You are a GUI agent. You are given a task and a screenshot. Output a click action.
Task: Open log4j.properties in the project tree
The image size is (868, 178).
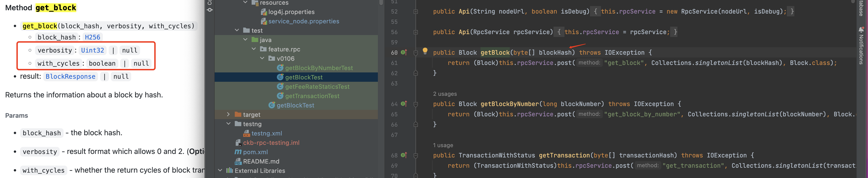[x=291, y=12]
